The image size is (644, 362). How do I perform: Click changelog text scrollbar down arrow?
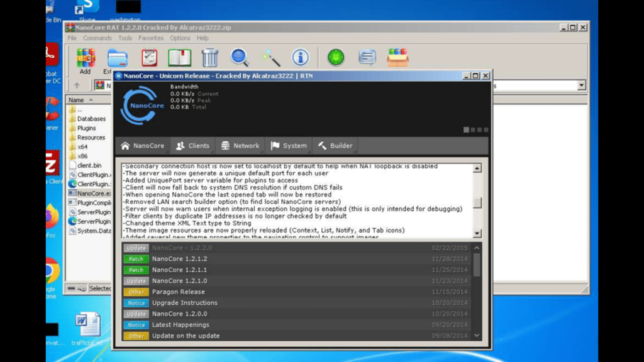tap(477, 234)
